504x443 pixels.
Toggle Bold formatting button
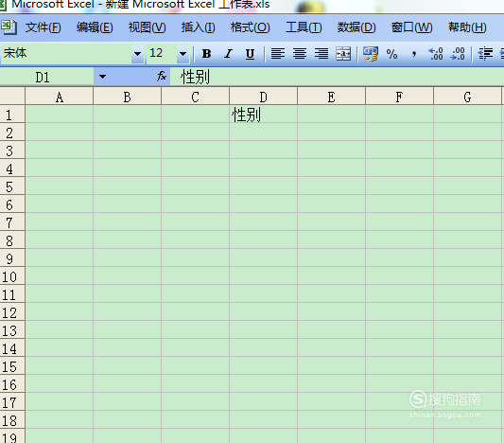click(x=206, y=54)
